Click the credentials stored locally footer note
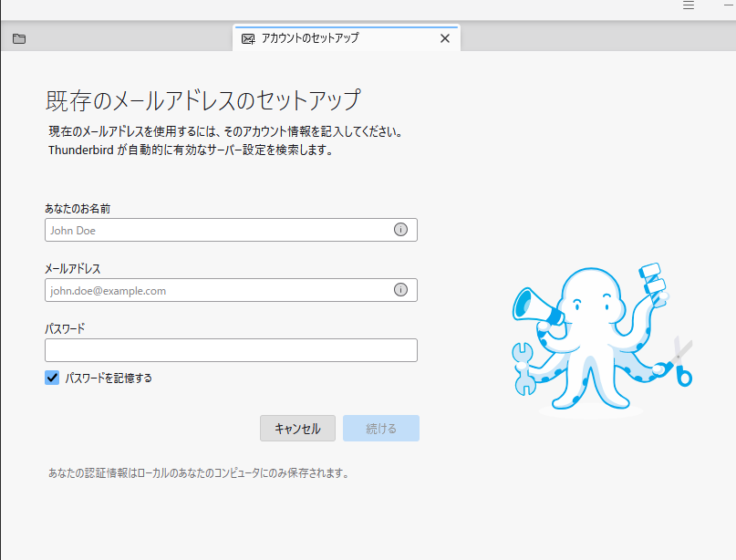The height and width of the screenshot is (560, 736). pos(198,473)
